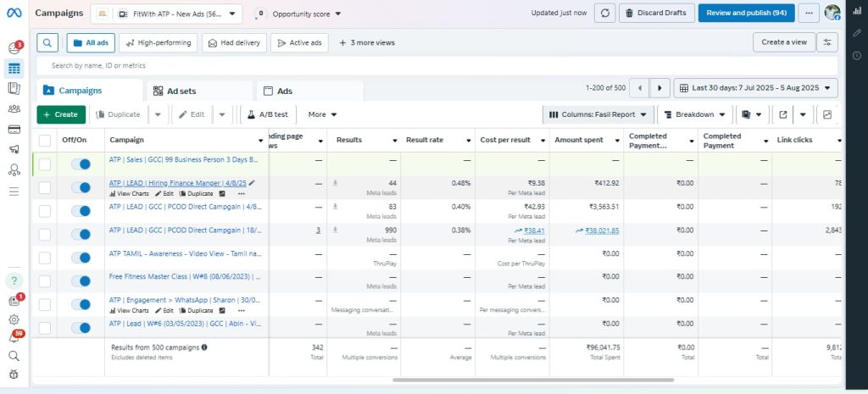
Task: Click the export share icon
Action: 782,114
